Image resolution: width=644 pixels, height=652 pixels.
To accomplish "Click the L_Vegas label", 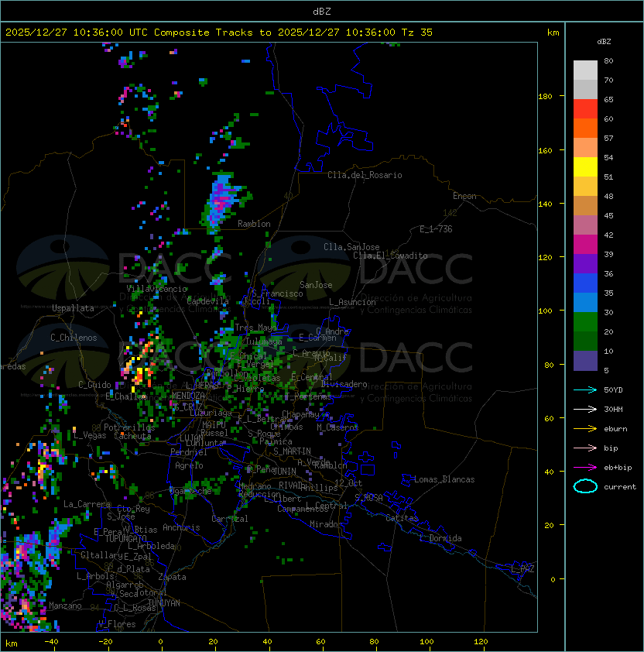I will point(90,435).
